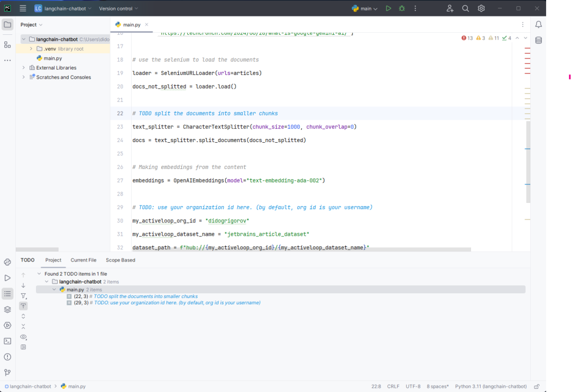Screen dimensions: 571x392
Task: Change indent setting 8 spaces
Action: click(x=438, y=387)
